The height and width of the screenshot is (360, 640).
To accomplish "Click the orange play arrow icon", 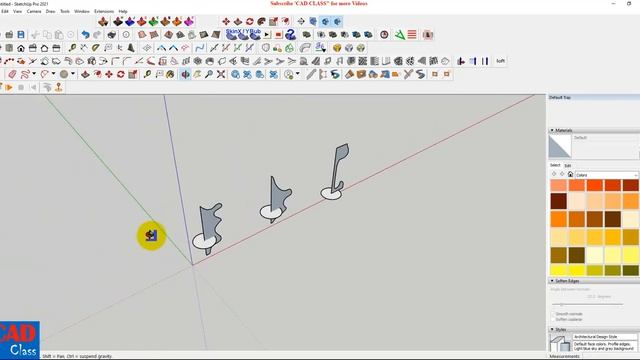I will 9,87.
